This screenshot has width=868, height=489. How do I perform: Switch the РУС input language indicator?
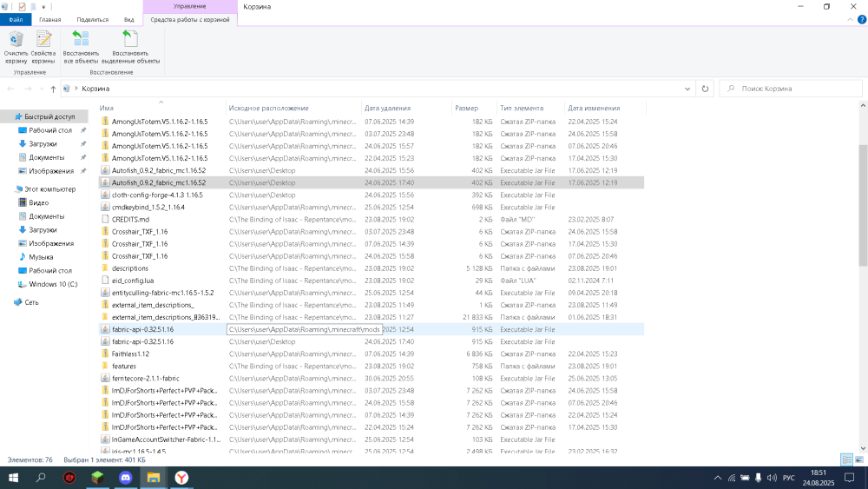click(x=789, y=478)
